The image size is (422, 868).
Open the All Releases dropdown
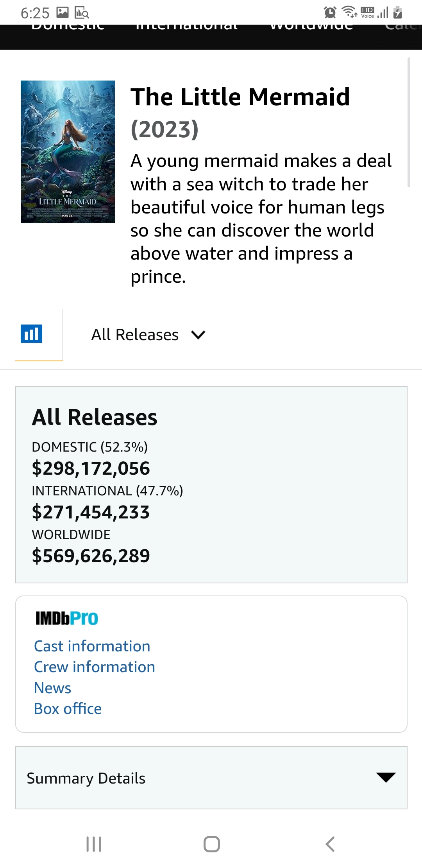(x=135, y=335)
